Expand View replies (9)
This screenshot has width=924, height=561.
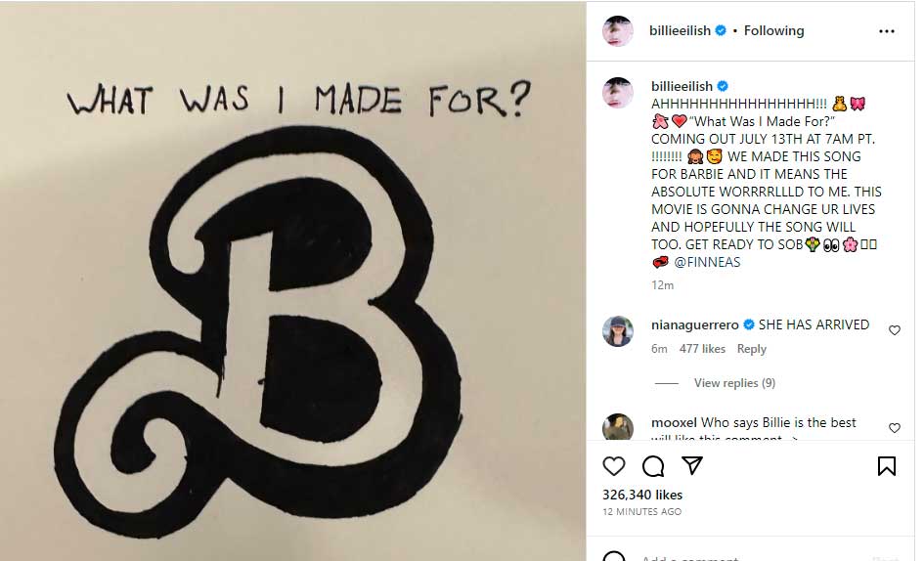[x=734, y=383]
